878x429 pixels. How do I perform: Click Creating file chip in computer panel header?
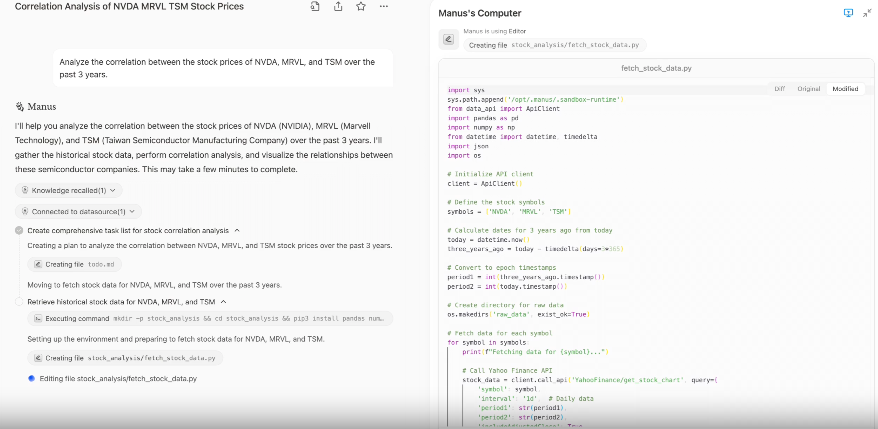click(x=555, y=45)
